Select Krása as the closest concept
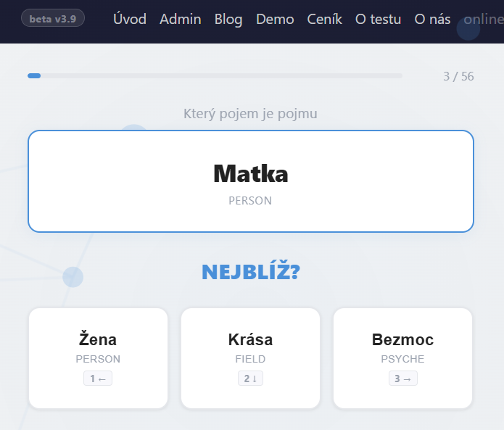The height and width of the screenshot is (430, 504). [250, 348]
